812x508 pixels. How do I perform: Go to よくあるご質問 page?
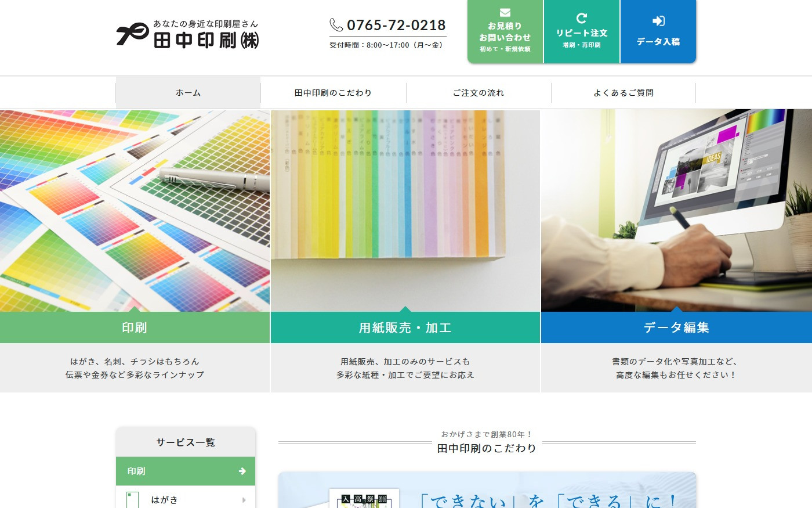coord(623,93)
